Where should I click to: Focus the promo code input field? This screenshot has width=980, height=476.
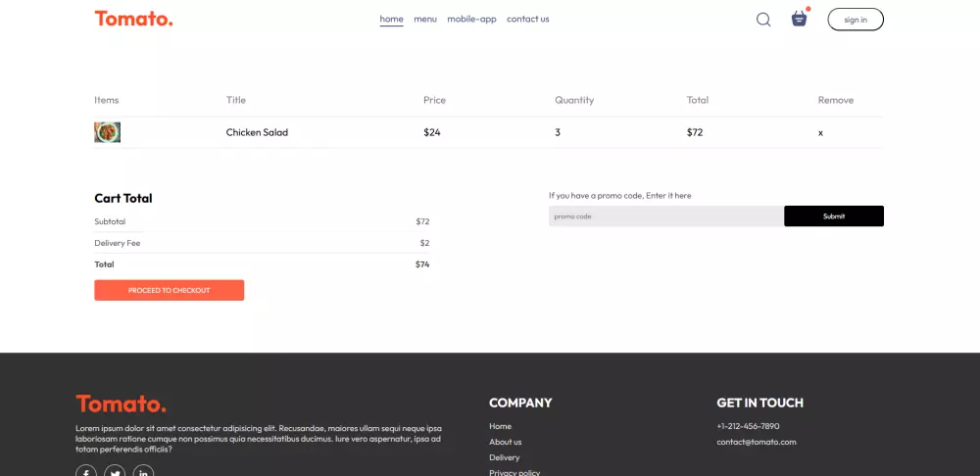pos(665,216)
